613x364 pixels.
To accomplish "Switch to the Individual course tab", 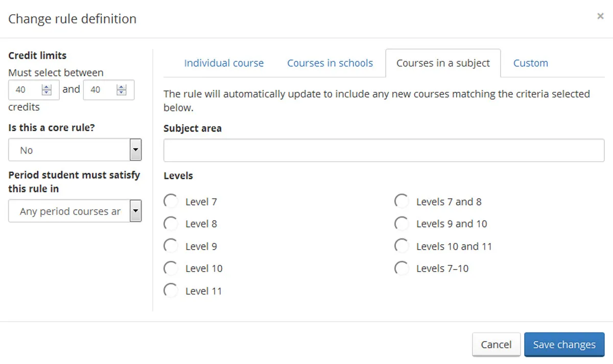I will click(x=224, y=63).
